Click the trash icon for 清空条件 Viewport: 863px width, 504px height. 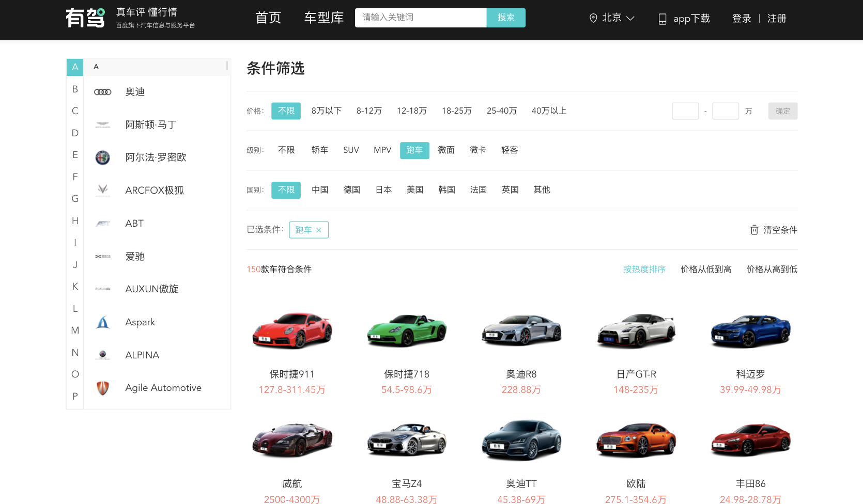pos(754,230)
